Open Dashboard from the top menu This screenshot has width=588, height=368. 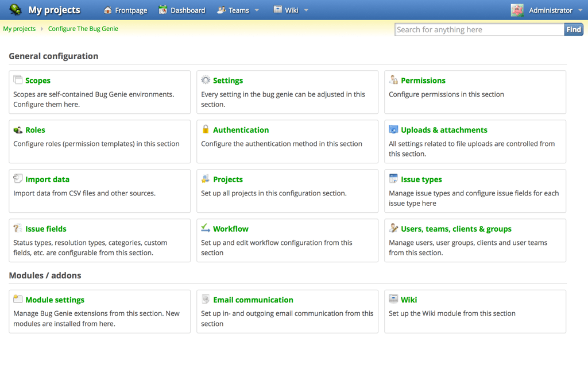(182, 10)
